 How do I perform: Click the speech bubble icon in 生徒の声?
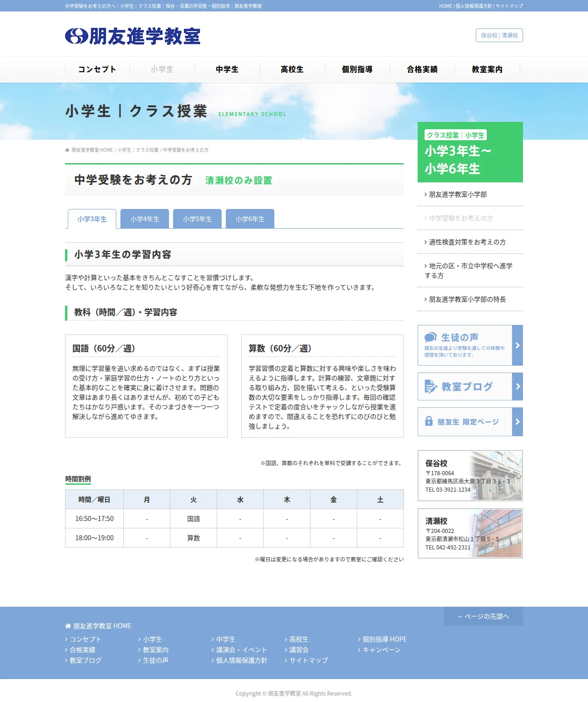[430, 338]
